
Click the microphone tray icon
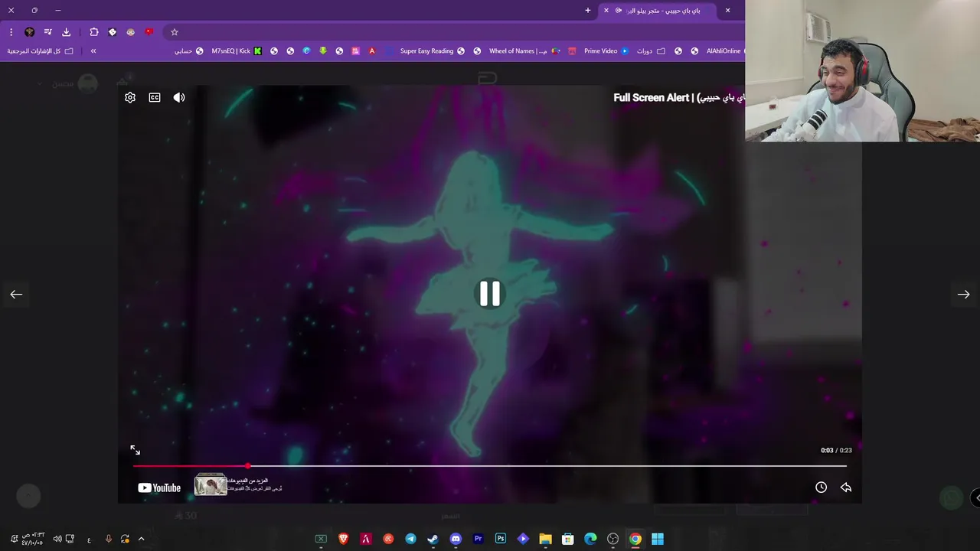pos(108,539)
